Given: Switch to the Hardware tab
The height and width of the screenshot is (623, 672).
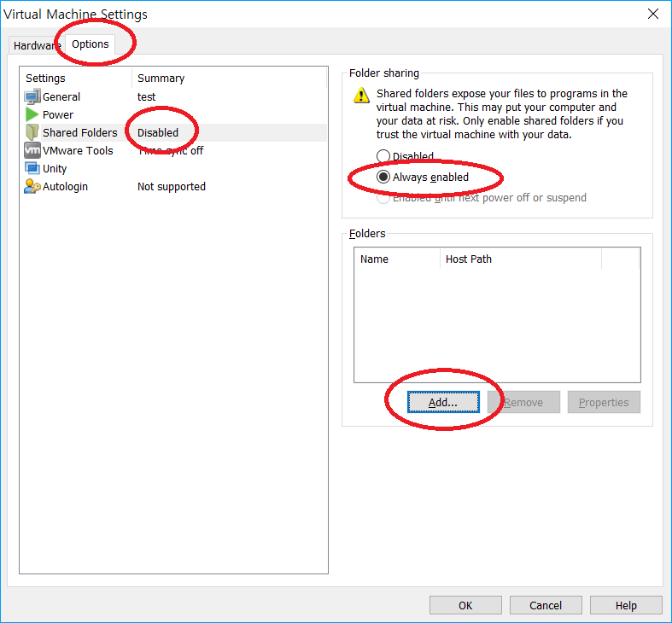Looking at the screenshot, I should (37, 45).
